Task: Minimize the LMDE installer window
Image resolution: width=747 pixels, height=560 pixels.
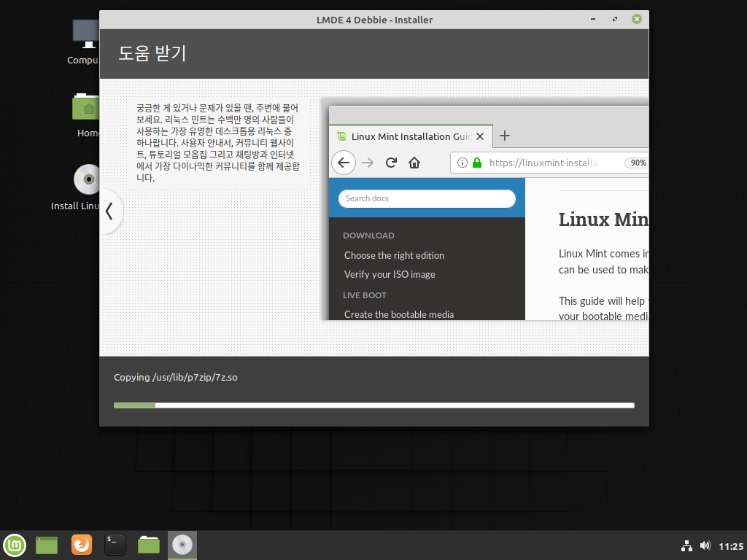Action: click(x=593, y=19)
